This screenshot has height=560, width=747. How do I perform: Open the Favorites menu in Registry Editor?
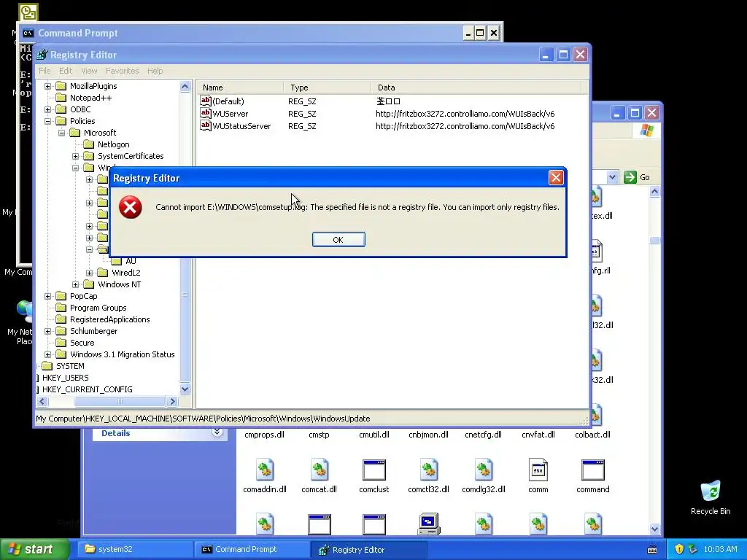click(x=123, y=71)
